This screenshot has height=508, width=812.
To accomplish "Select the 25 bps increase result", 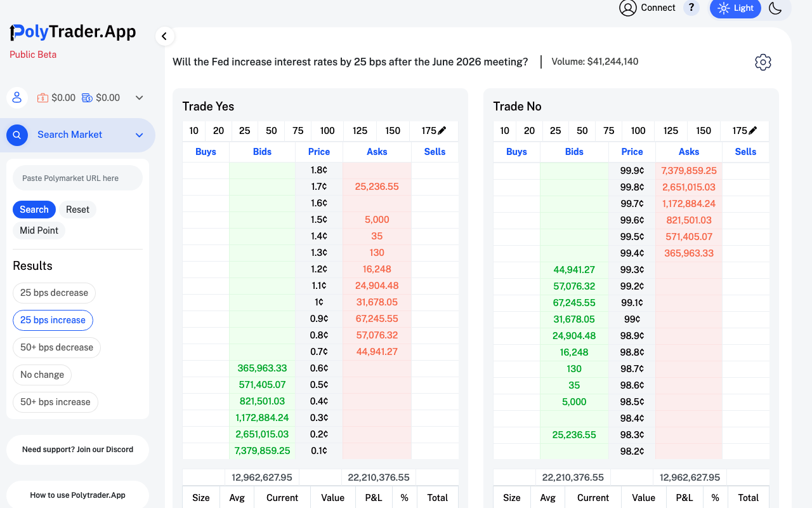I will tap(53, 320).
